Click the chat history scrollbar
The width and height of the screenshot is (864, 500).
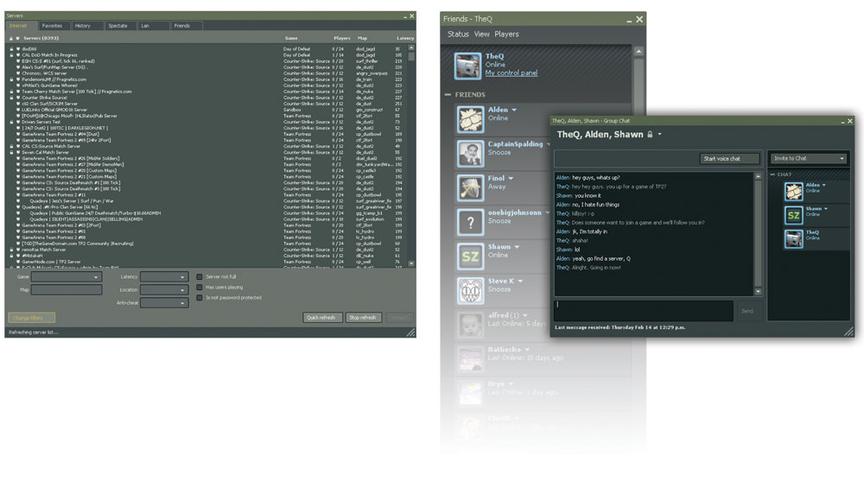click(x=758, y=233)
